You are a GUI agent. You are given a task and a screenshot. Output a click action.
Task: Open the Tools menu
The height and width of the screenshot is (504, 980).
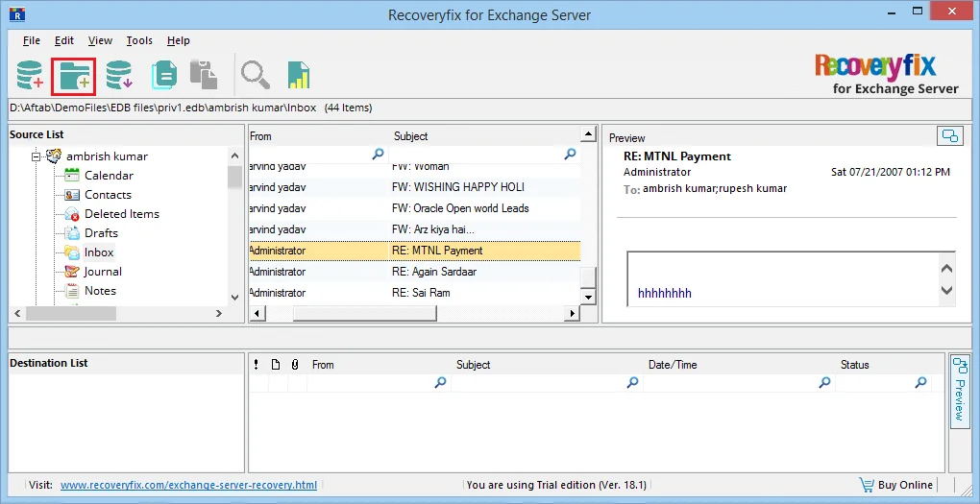[139, 40]
